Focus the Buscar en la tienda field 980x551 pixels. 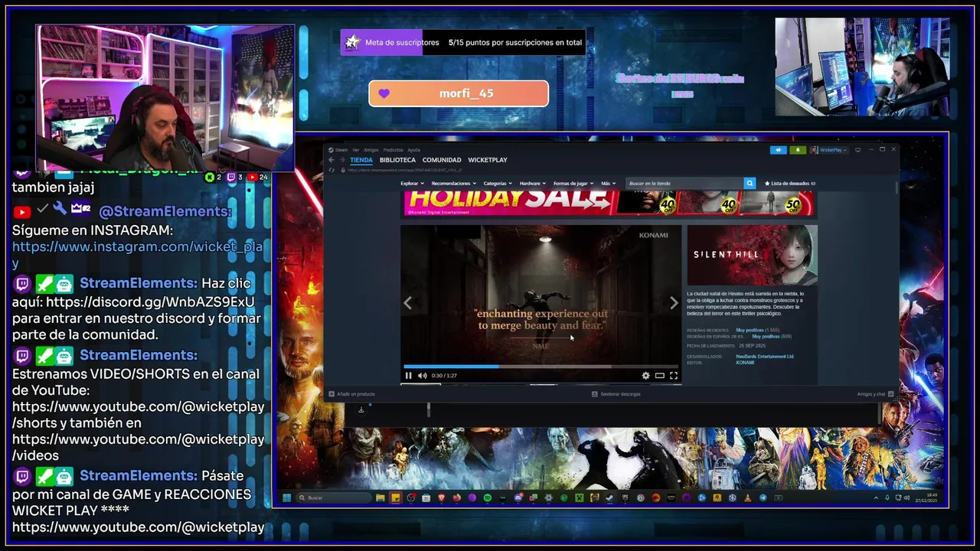(x=684, y=184)
